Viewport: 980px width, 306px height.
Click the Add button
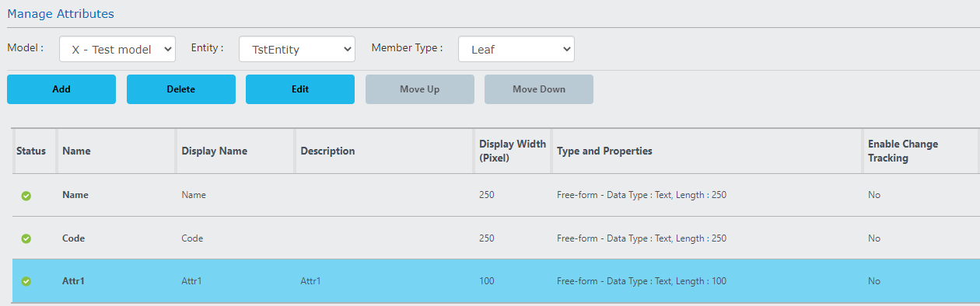click(61, 89)
